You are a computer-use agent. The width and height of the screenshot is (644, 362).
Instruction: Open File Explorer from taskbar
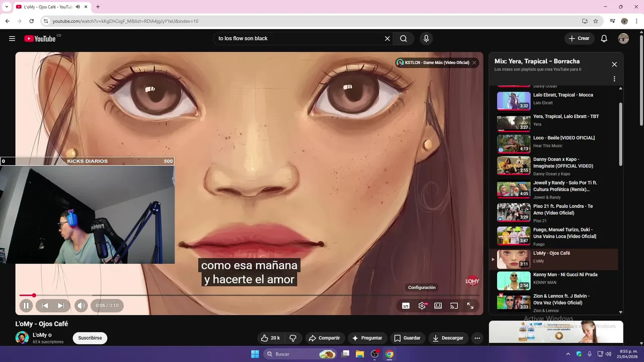tap(360, 354)
